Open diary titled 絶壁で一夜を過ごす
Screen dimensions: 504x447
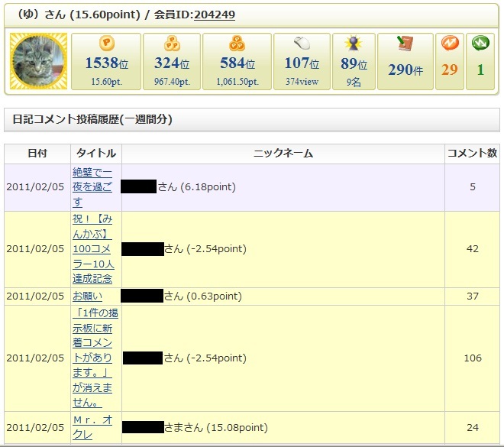pyautogui.click(x=92, y=187)
